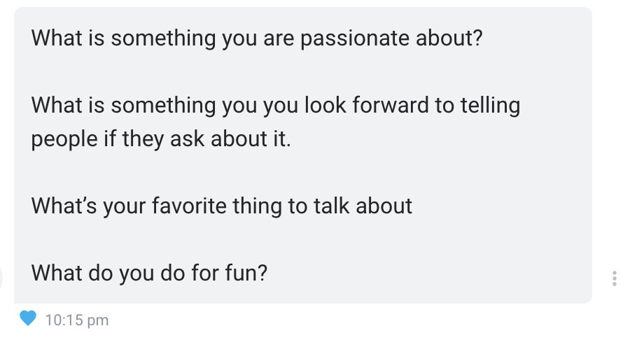Click the word "telling" in the message

(490, 105)
